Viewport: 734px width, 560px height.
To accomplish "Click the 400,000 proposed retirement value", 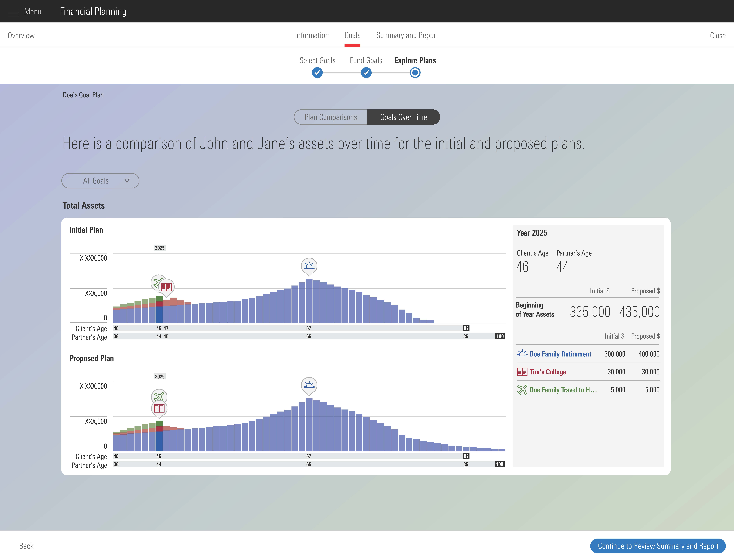I will pos(649,354).
